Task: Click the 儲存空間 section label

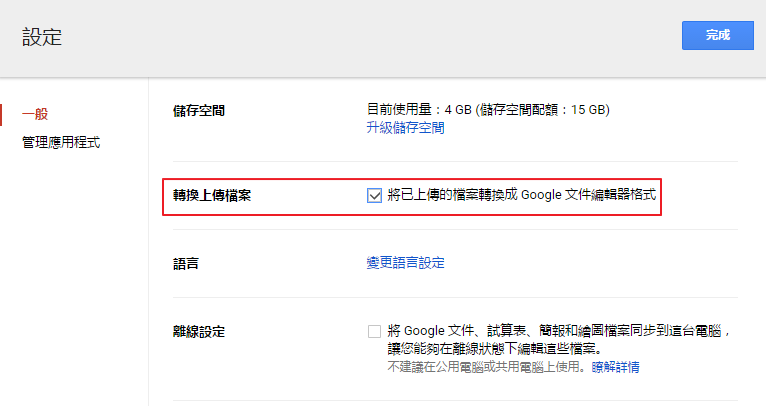Action: pos(199,110)
